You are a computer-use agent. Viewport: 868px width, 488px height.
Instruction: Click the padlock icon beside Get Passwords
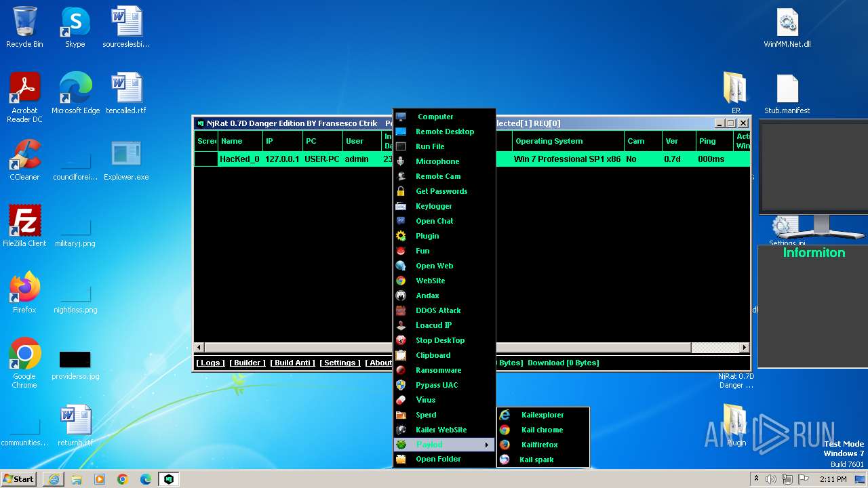point(401,191)
